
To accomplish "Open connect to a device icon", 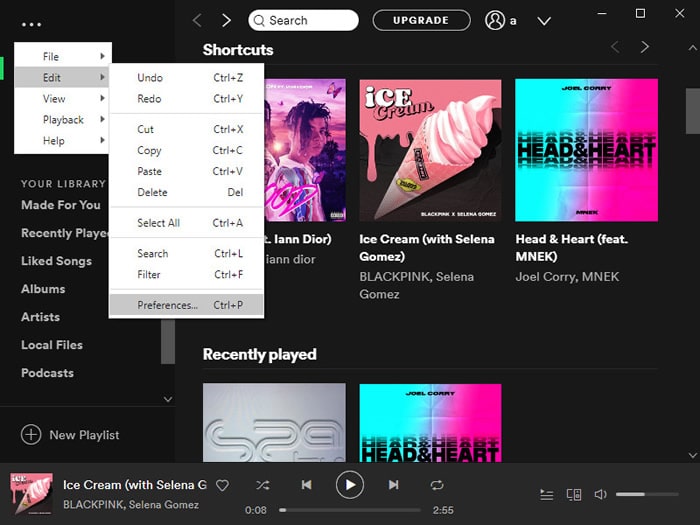I will click(x=574, y=495).
